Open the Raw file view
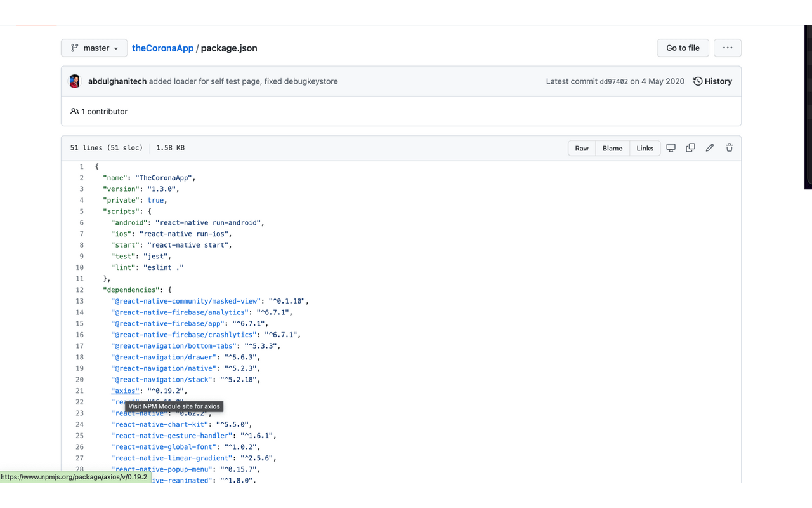 [582, 149]
